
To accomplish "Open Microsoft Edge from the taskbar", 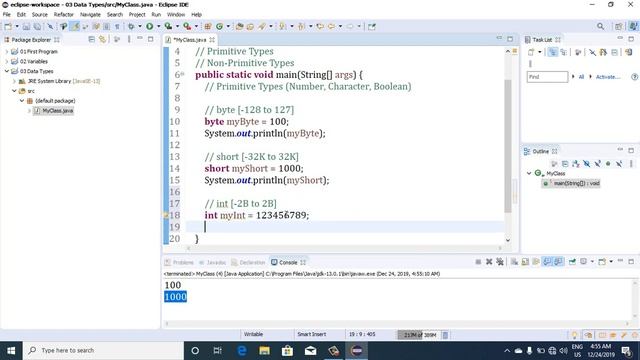I will pos(242,351).
